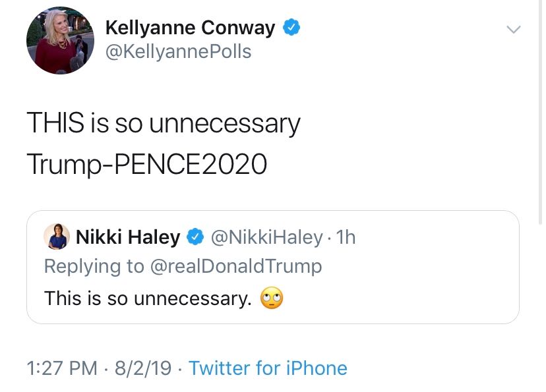The image size is (546, 392).
Task: Click the @KellyannePolls handle
Action: (x=178, y=51)
